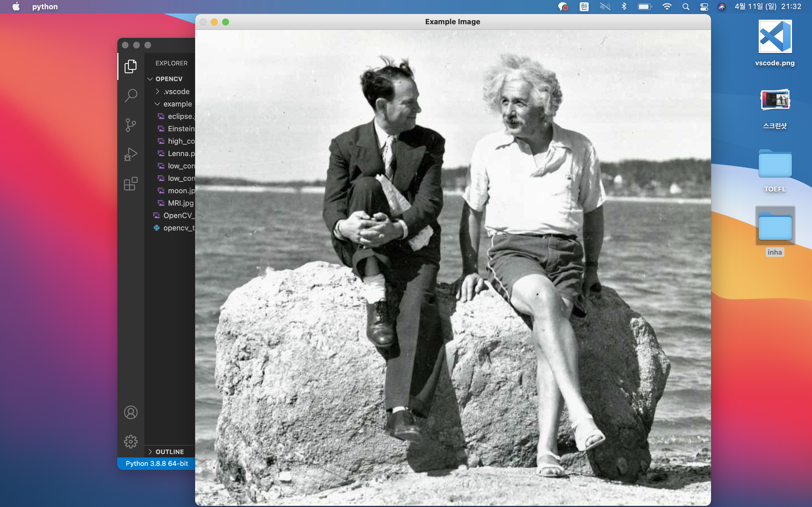Open the Search view icon
The image size is (812, 507).
pos(131,95)
